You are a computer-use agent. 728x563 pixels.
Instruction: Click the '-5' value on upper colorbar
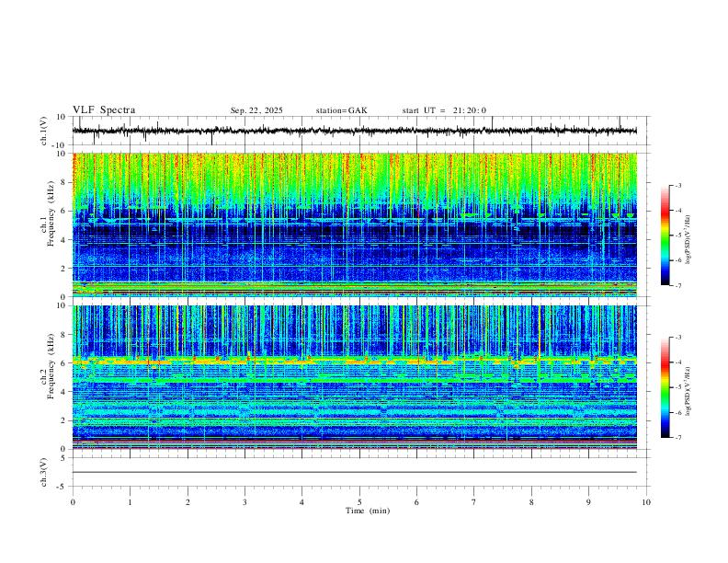click(678, 236)
